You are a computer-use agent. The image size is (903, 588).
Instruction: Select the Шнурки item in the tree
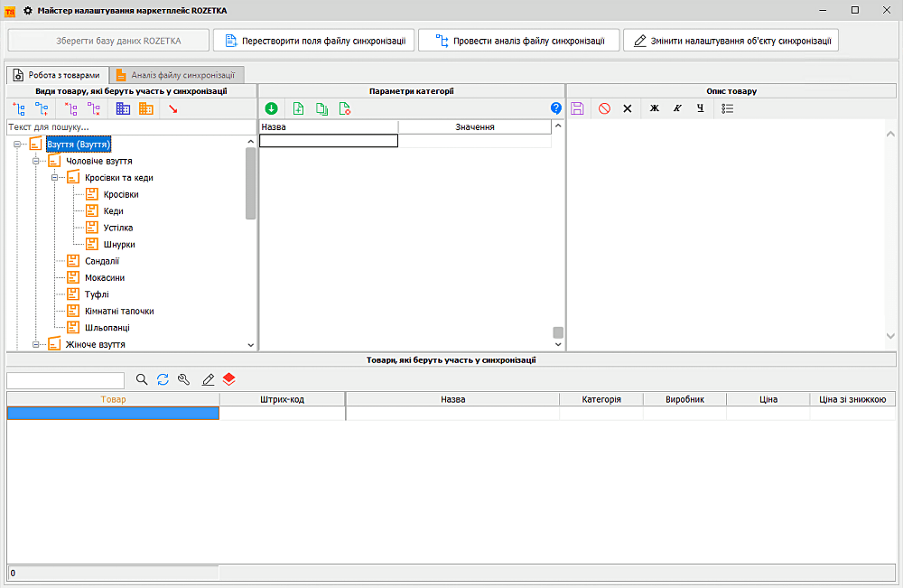click(x=119, y=245)
